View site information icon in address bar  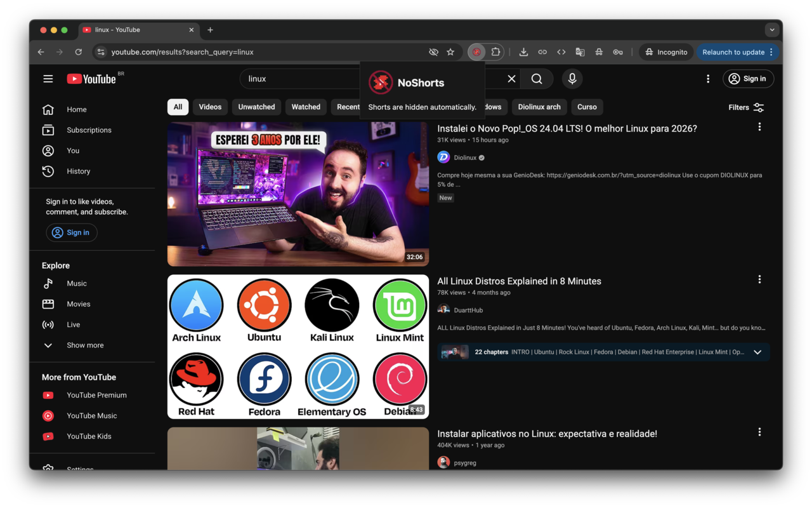point(101,52)
